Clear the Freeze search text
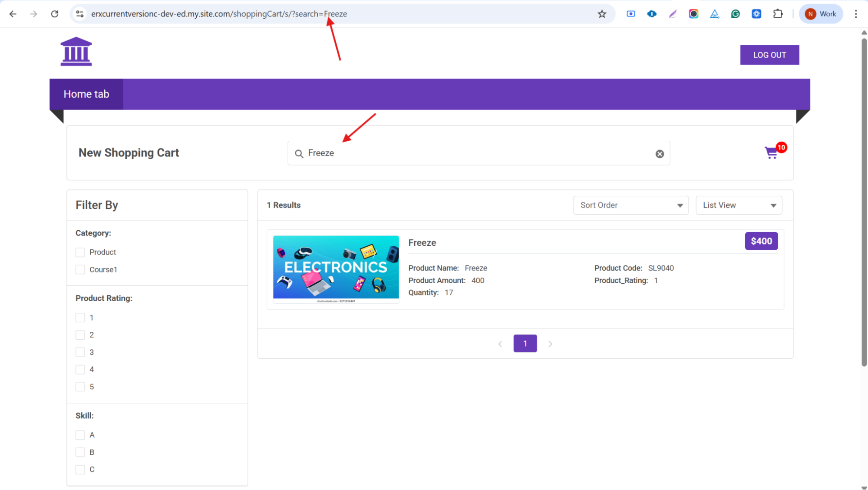This screenshot has height=490, width=868. 659,154
